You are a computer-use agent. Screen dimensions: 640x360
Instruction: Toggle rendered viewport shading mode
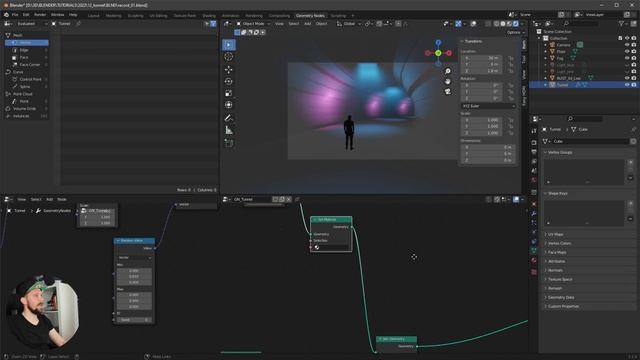(516, 24)
